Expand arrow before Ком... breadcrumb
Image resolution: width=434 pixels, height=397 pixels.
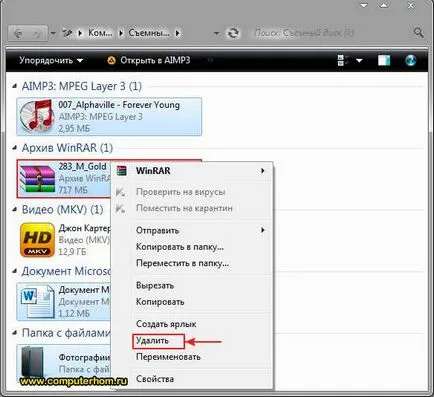(x=80, y=33)
